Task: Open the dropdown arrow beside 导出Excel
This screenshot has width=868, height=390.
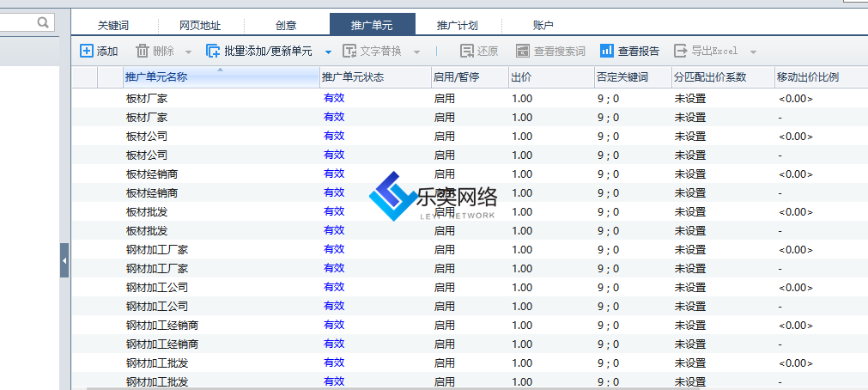Action: [753, 52]
